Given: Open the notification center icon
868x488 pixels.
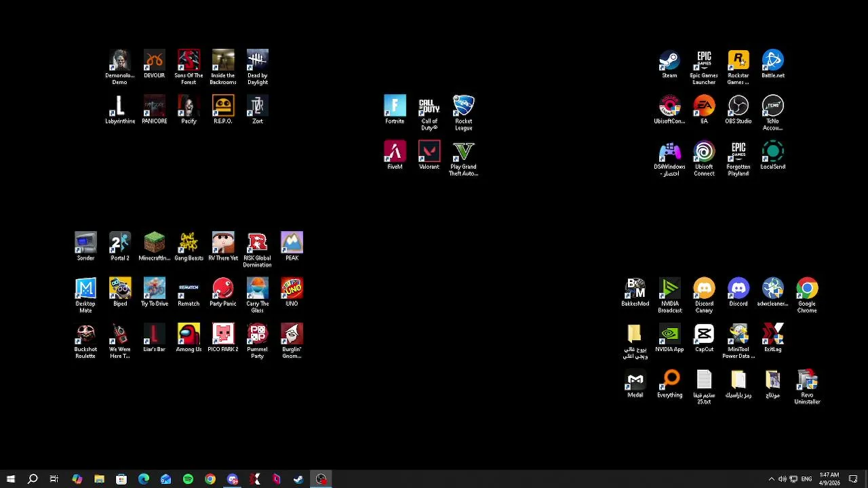Looking at the screenshot, I should [x=853, y=479].
